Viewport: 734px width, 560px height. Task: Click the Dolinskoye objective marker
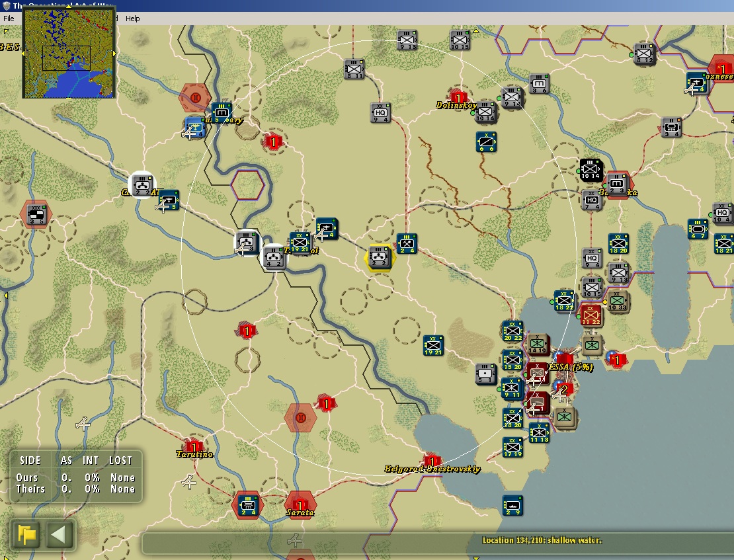point(459,97)
